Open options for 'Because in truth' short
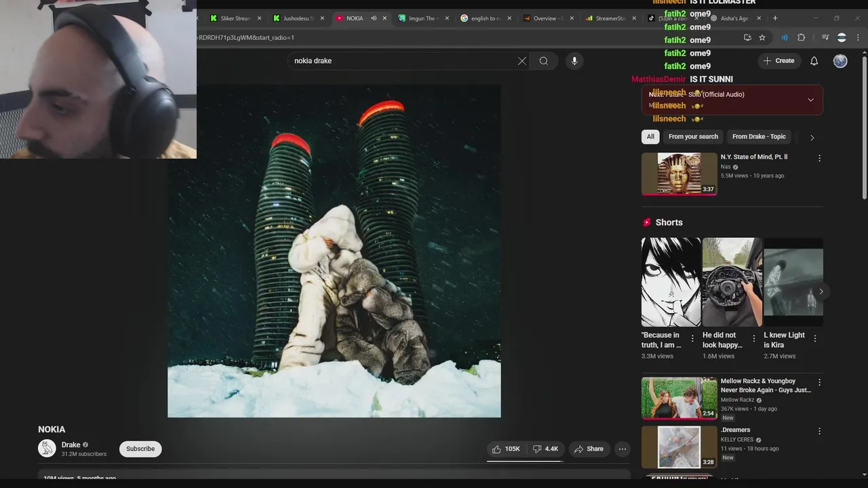The width and height of the screenshot is (868, 488). tap(692, 338)
